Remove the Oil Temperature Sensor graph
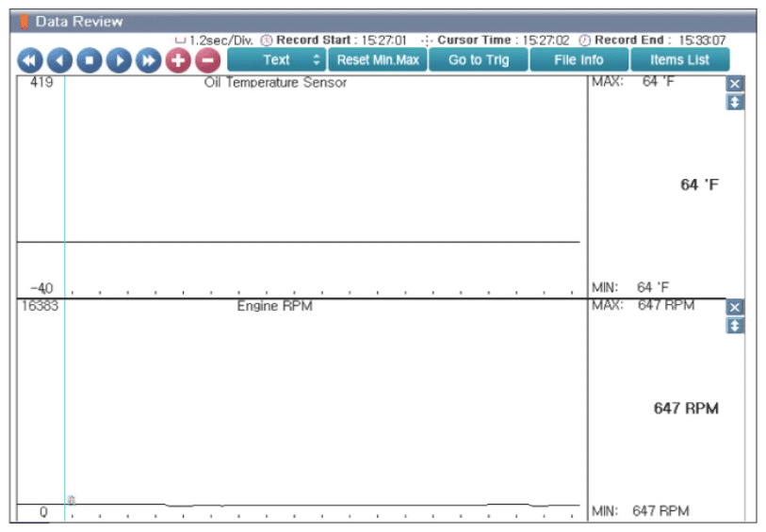This screenshot has width=766, height=532. click(x=735, y=84)
